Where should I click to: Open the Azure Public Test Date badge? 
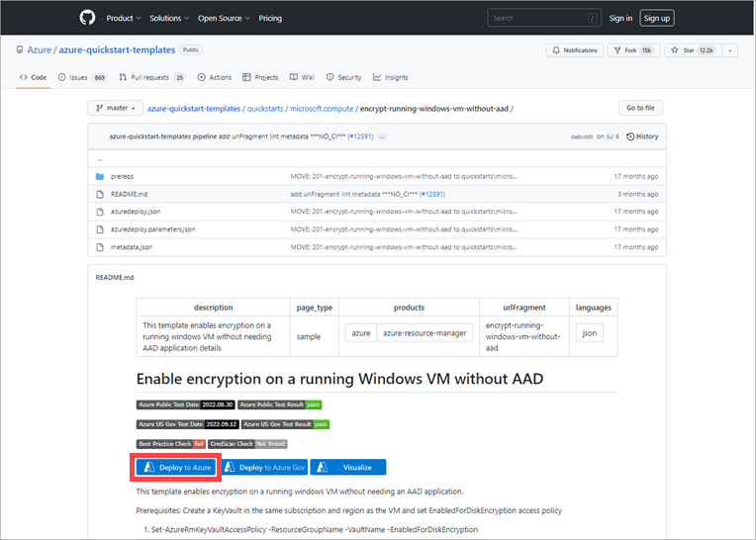coord(186,405)
